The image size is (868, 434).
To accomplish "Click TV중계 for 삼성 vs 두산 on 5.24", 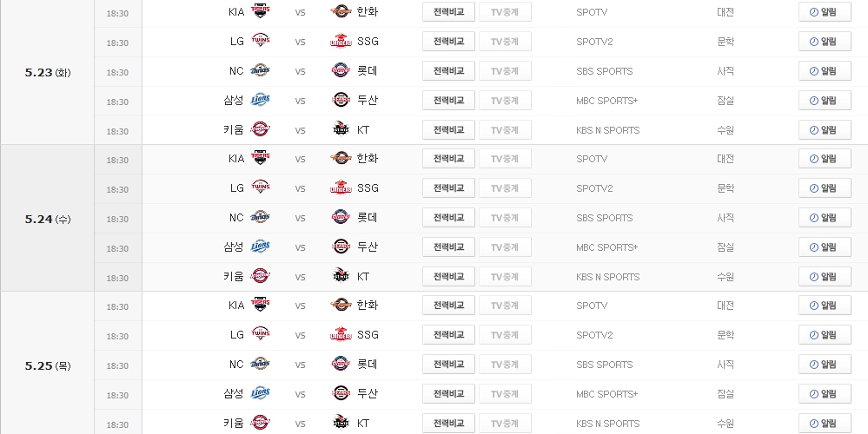I will 505,247.
